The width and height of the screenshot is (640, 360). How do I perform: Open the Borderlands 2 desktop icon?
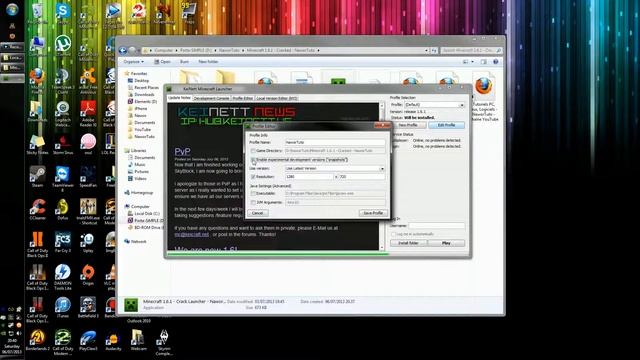[37, 340]
